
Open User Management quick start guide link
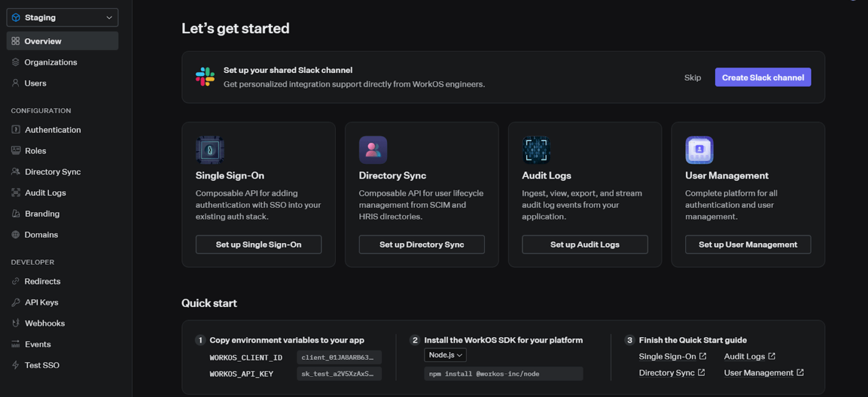click(764, 373)
